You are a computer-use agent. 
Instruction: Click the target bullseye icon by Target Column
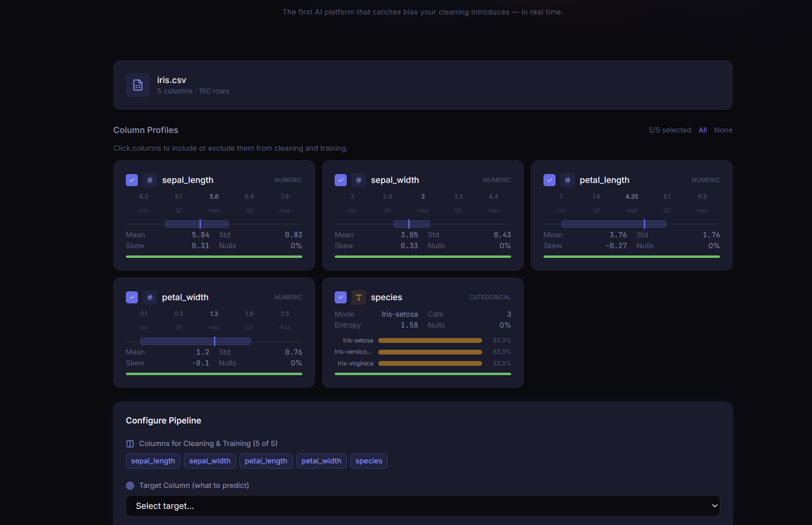tap(130, 486)
